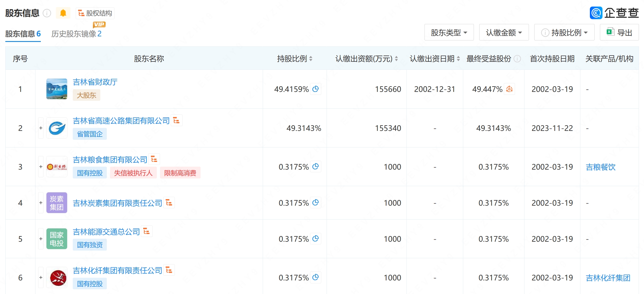Viewport: 644px width, 294px height.
Task: Open the 吉粮餐饮 related product link
Action: click(x=601, y=167)
